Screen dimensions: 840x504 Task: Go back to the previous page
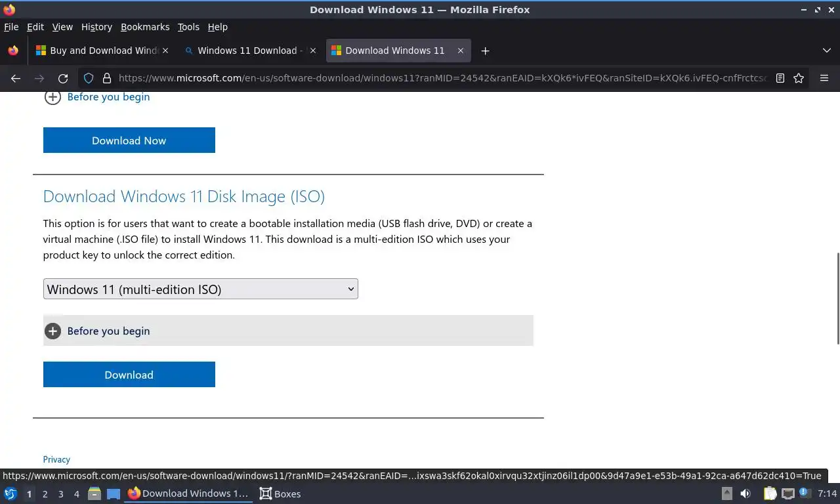point(16,78)
